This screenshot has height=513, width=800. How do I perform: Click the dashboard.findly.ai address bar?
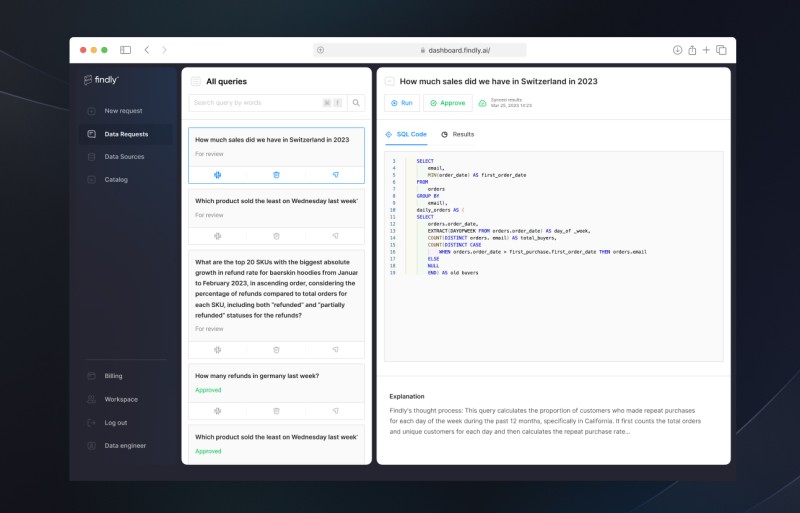point(419,50)
